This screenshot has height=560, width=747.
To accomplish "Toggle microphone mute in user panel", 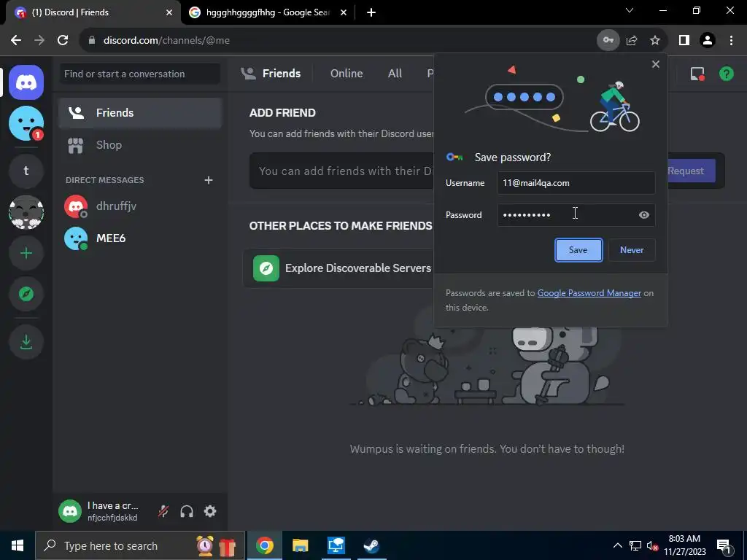I will click(x=163, y=511).
